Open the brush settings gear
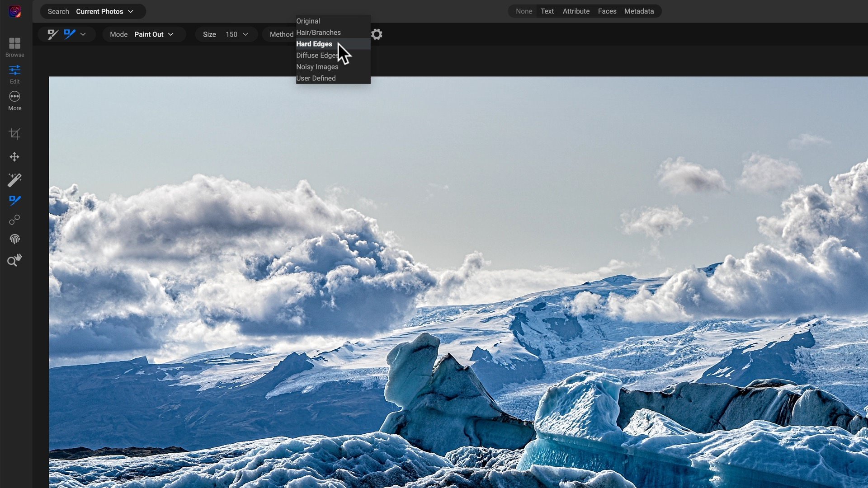This screenshot has height=488, width=868. click(377, 34)
